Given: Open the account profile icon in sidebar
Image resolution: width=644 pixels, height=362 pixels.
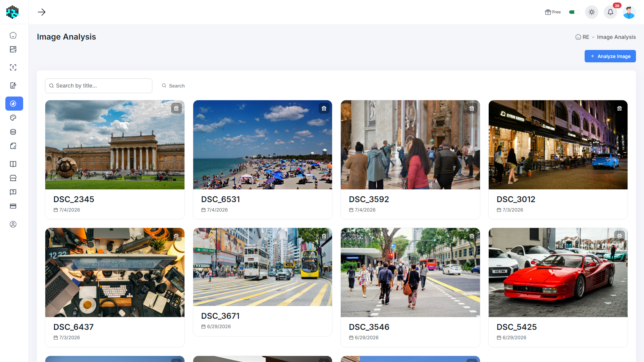Looking at the screenshot, I should tap(13, 224).
